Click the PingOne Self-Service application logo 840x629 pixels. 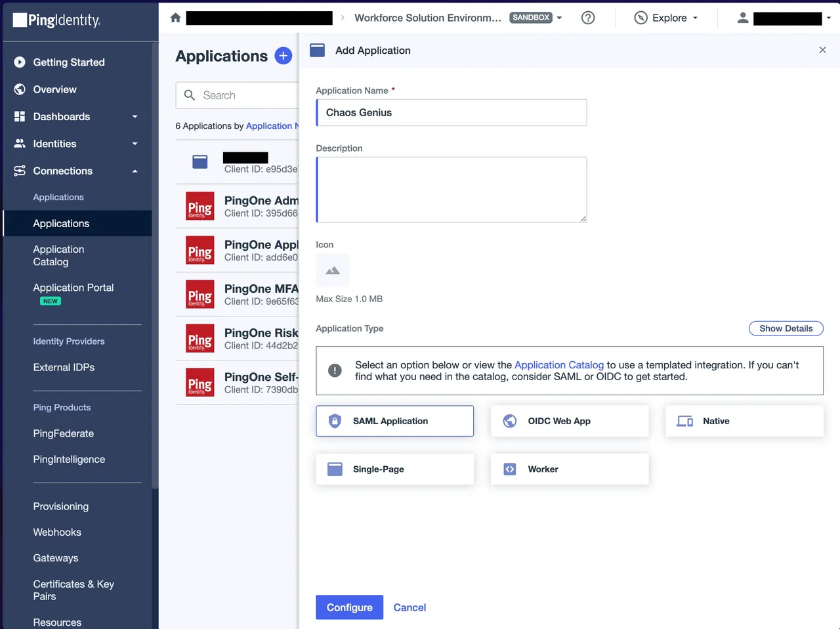pyautogui.click(x=200, y=382)
